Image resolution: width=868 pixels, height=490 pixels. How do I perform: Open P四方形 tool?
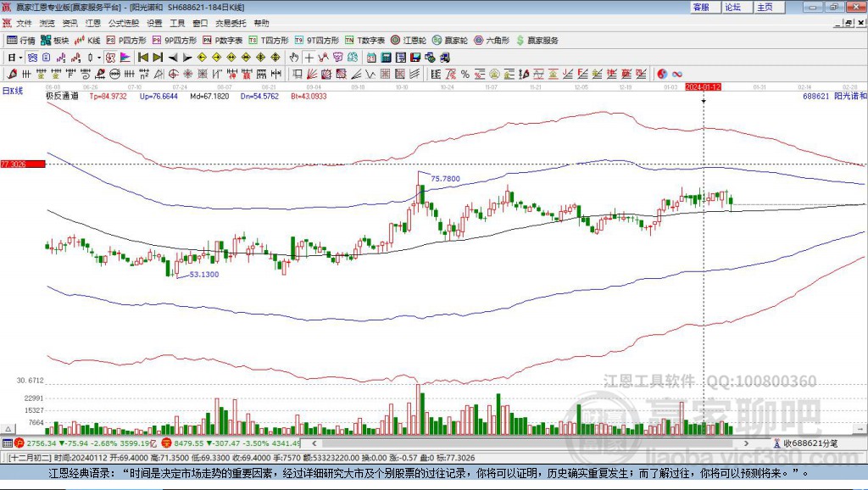(126, 41)
